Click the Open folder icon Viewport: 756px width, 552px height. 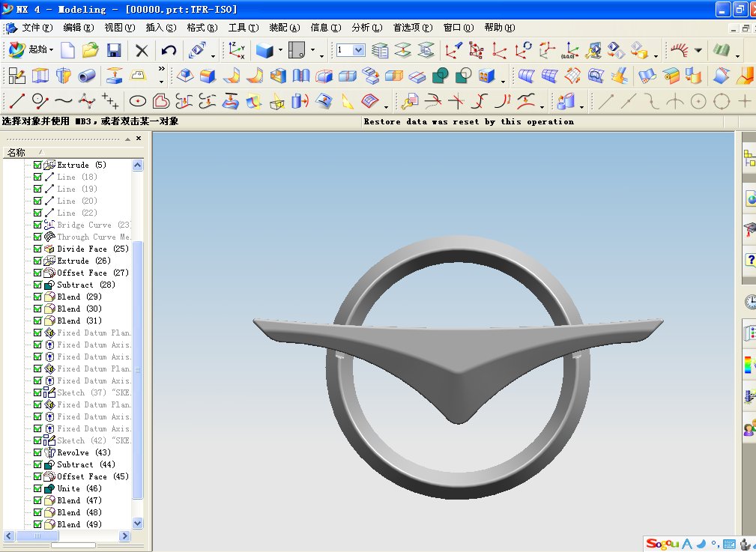(x=90, y=50)
